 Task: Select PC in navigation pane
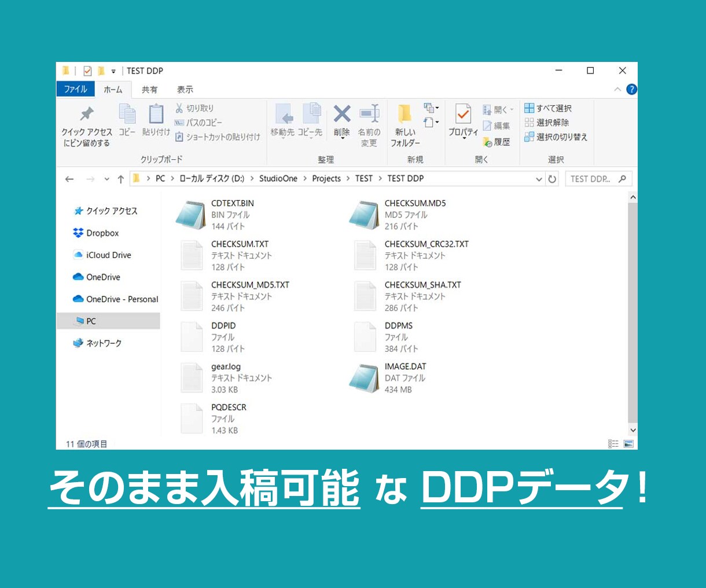pyautogui.click(x=108, y=321)
